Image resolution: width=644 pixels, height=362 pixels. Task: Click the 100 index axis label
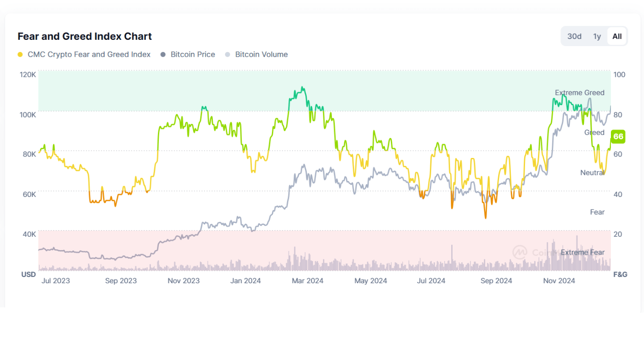(x=619, y=74)
